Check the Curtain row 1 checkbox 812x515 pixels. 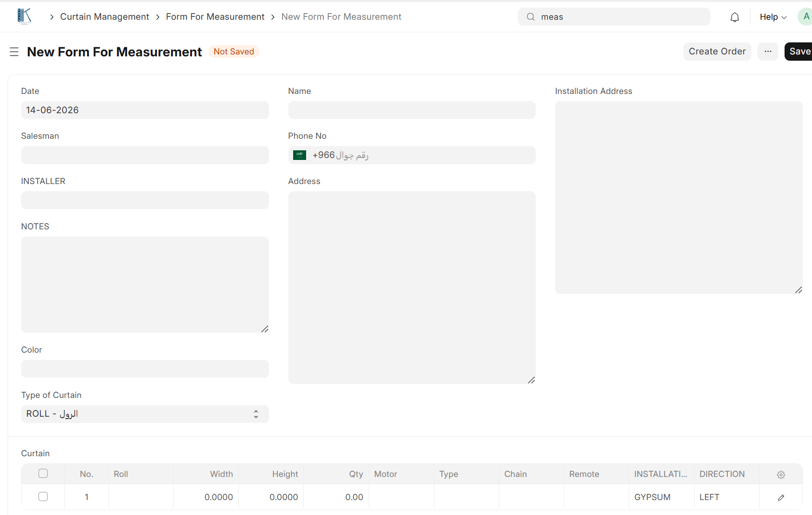43,497
